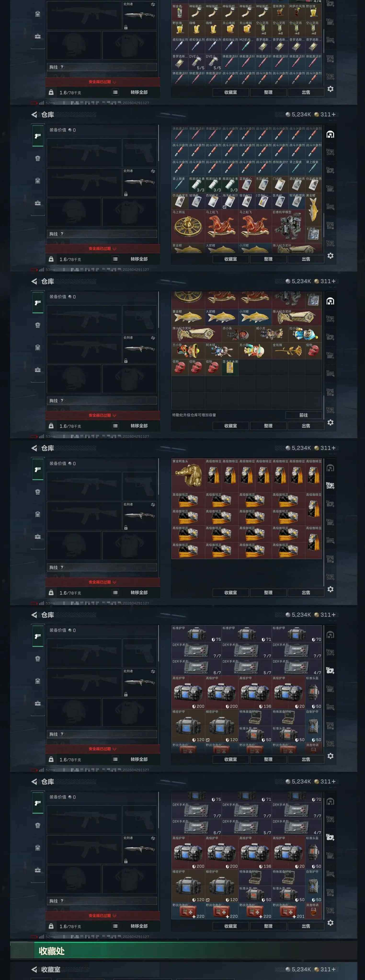Open the green 收藏处 section banner

tap(183, 951)
